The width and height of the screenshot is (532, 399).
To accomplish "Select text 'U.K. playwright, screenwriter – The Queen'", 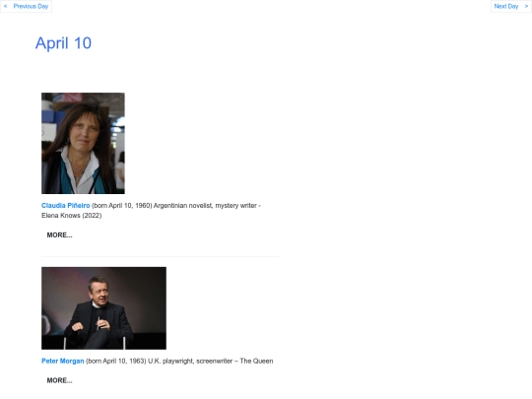I will [x=211, y=361].
